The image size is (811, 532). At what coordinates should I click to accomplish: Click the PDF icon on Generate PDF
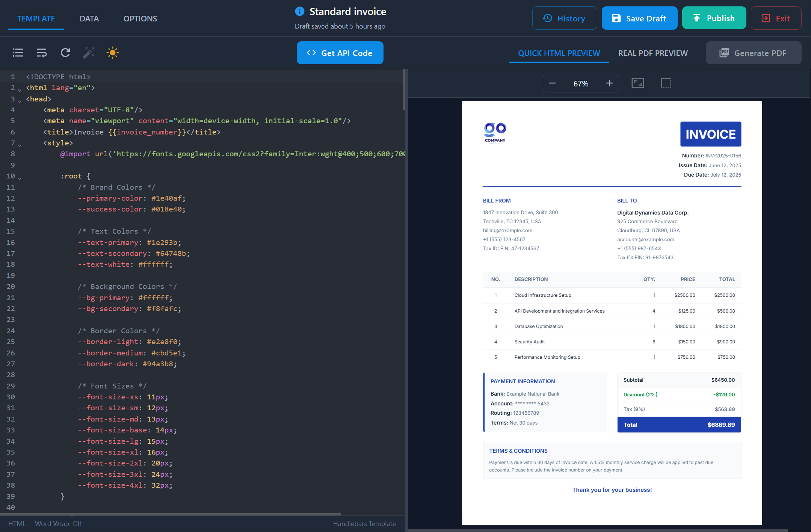coord(725,53)
